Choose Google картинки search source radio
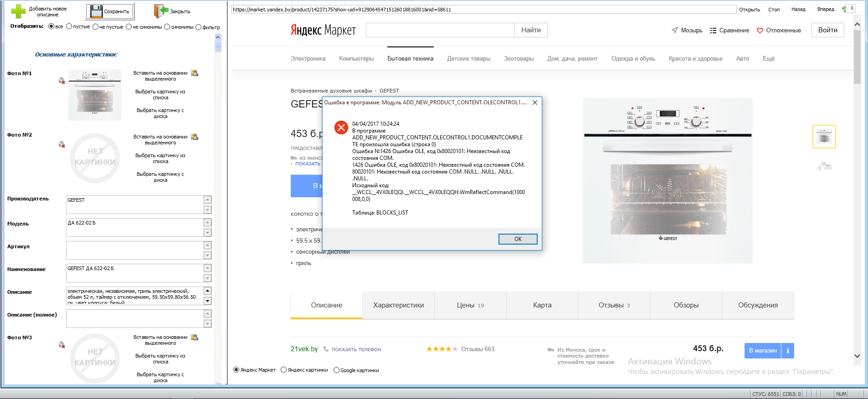 click(x=337, y=370)
